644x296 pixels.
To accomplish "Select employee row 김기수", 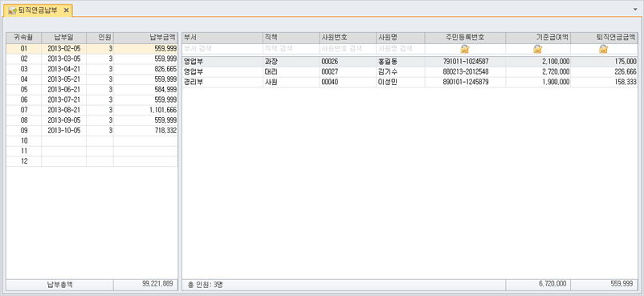I will pyautogui.click(x=410, y=72).
